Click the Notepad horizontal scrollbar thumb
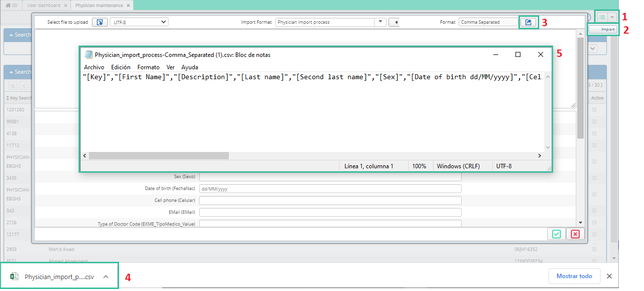This screenshot has width=644, height=291. coord(159,155)
